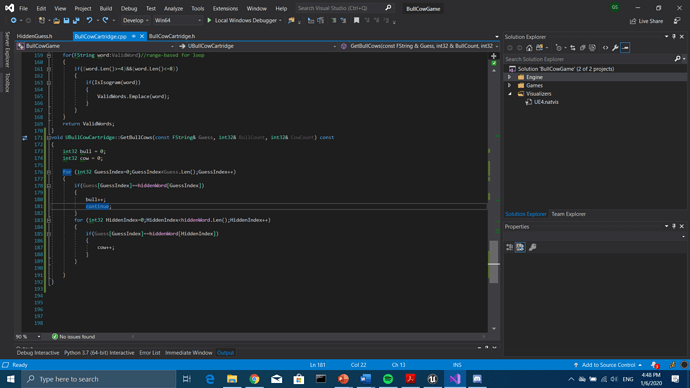Open the Server Explorer side tab

pyautogui.click(x=7, y=50)
